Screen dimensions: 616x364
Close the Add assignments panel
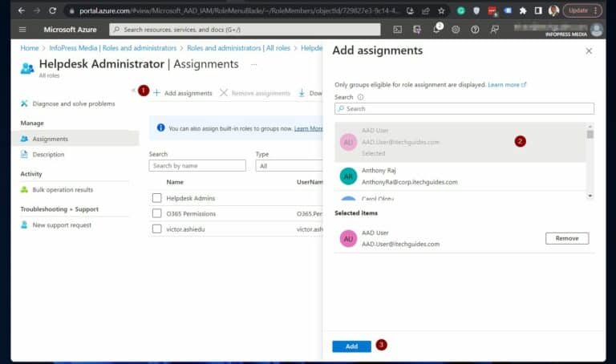pyautogui.click(x=589, y=51)
